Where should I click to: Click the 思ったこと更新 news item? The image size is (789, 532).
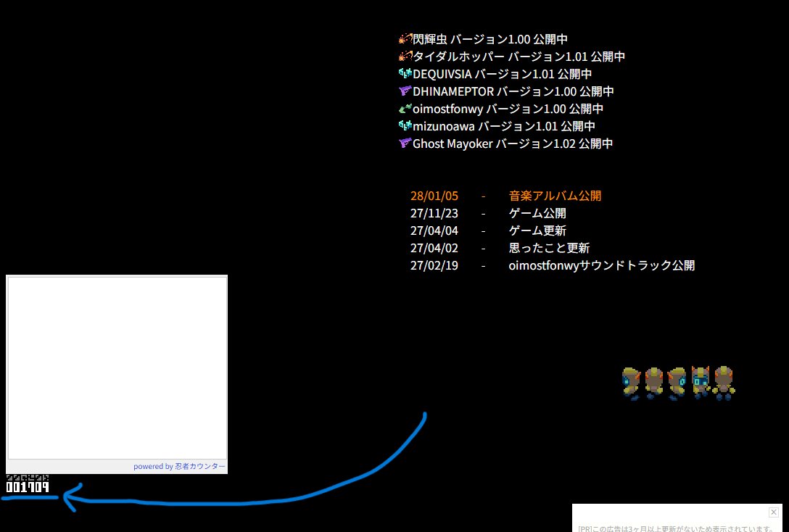point(549,248)
